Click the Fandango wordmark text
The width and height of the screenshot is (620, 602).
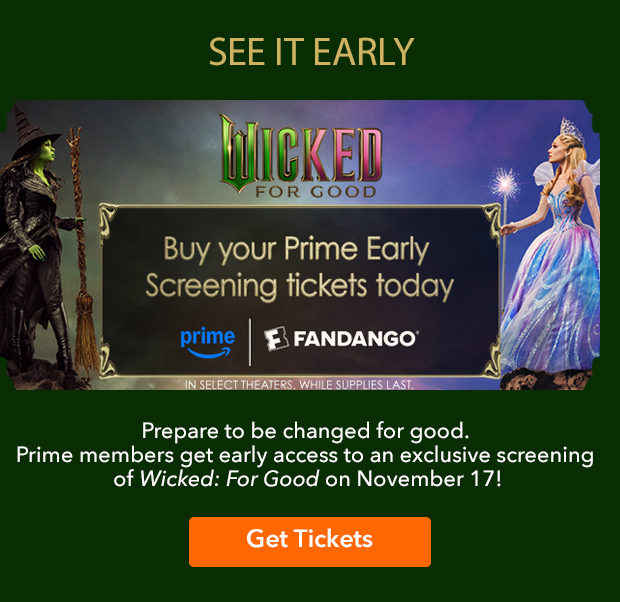tap(355, 339)
